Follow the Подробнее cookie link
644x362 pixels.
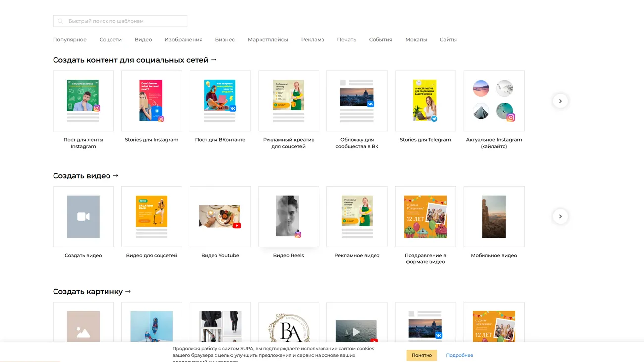tap(459, 355)
